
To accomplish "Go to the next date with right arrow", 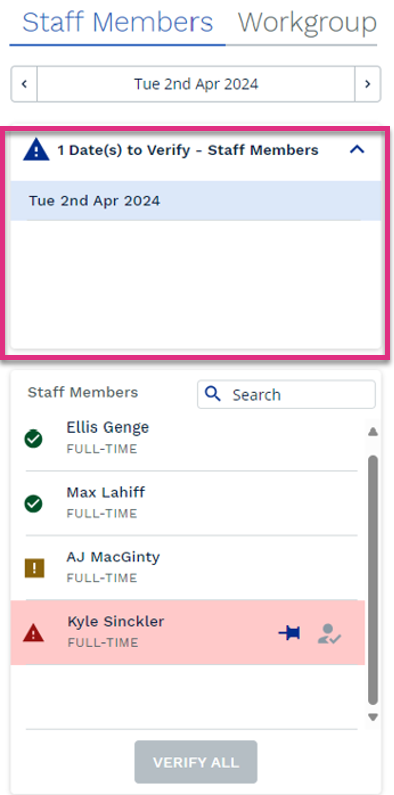I will coord(368,84).
